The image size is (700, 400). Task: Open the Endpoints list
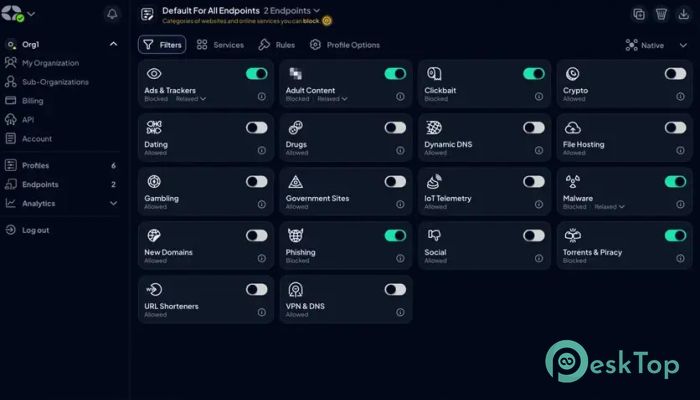60,184
